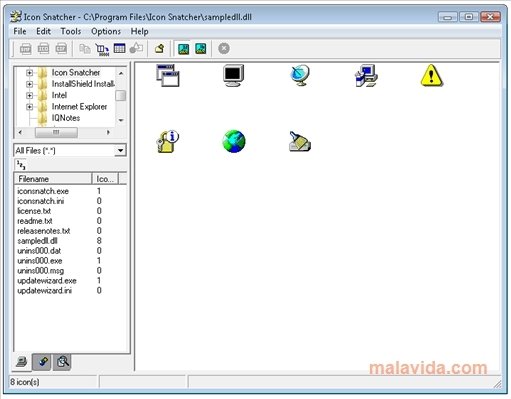The height and width of the screenshot is (399, 511).
Task: Select unins000.msg in the file list
Action: [x=41, y=271]
